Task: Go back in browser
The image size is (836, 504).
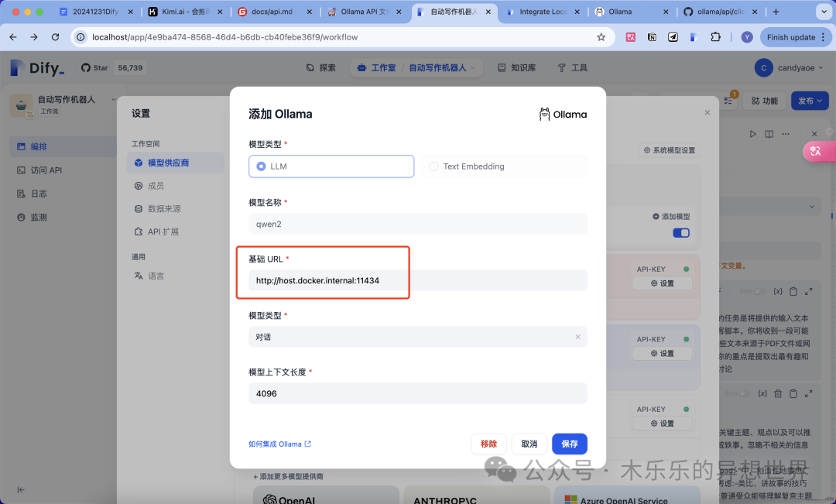Action: click(x=13, y=37)
